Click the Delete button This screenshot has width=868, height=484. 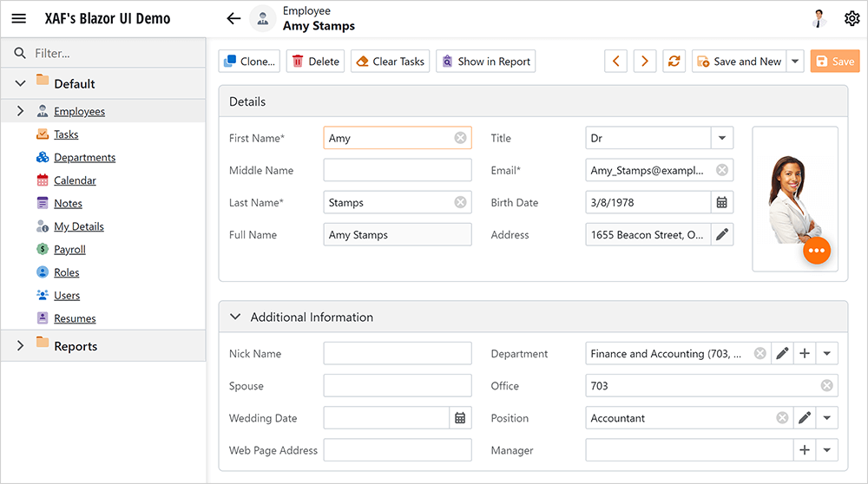click(x=315, y=62)
